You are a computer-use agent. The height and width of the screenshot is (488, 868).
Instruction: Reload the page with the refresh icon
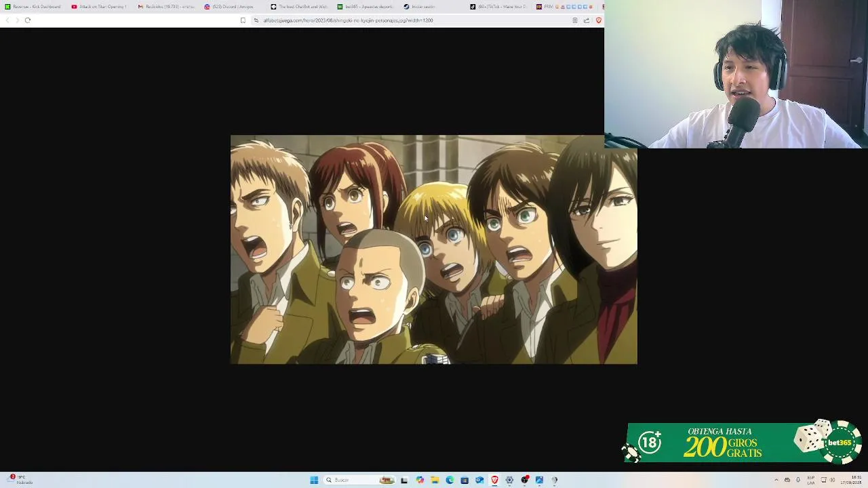(x=28, y=20)
